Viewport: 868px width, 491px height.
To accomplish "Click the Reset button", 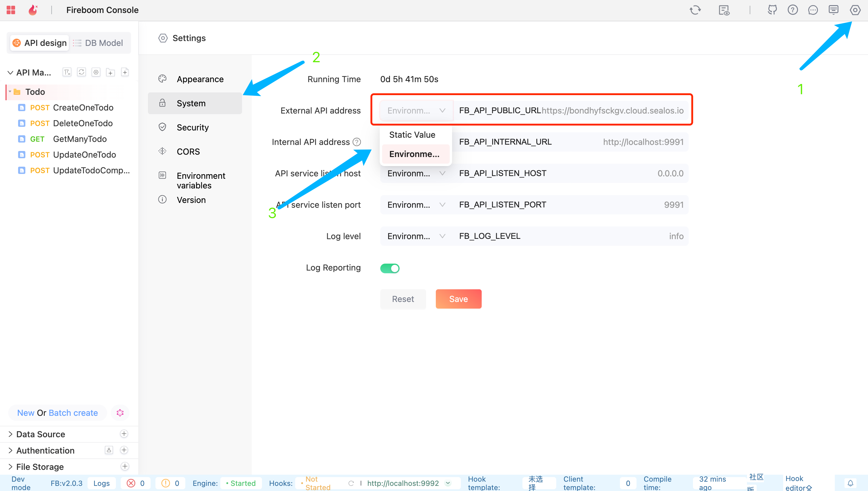I will pyautogui.click(x=403, y=299).
